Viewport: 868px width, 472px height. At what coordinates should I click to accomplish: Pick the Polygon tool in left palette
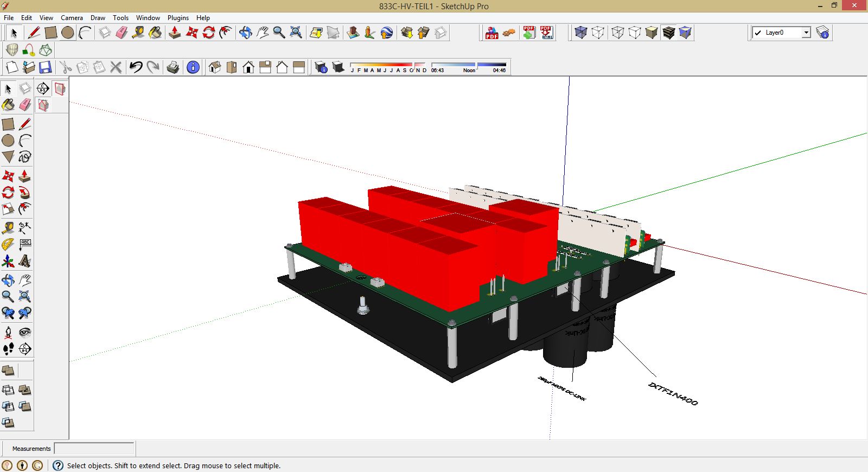point(8,157)
